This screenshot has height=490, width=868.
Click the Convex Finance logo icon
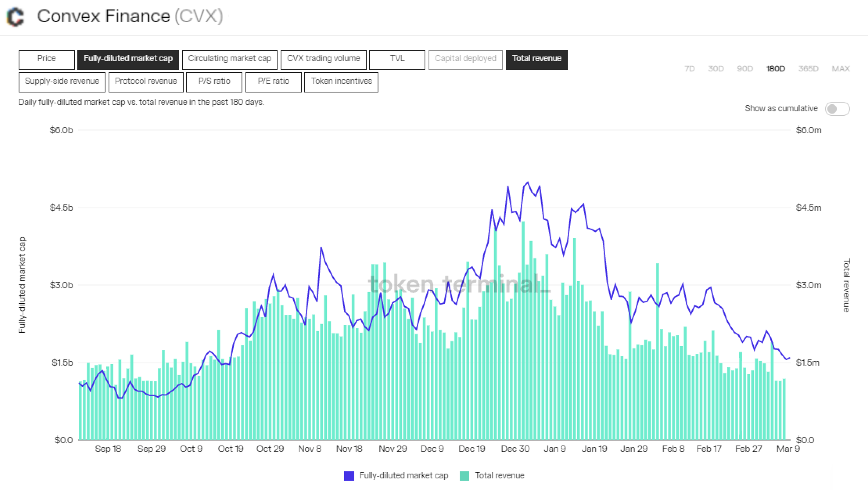pyautogui.click(x=16, y=17)
